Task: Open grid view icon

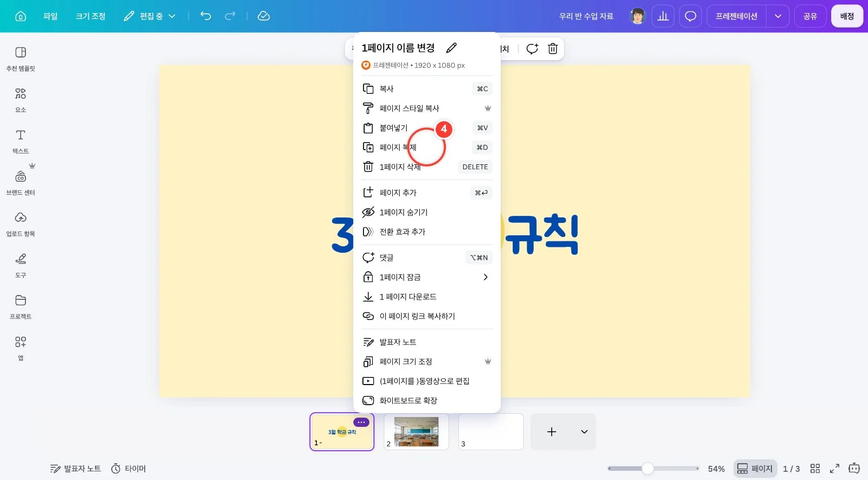Action: (815, 469)
